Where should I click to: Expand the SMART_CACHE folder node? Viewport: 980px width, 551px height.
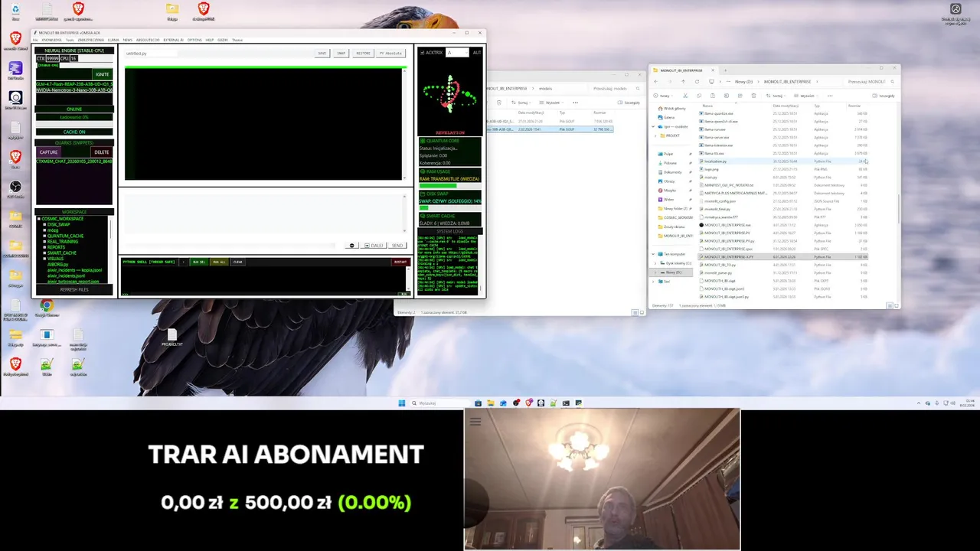44,253
